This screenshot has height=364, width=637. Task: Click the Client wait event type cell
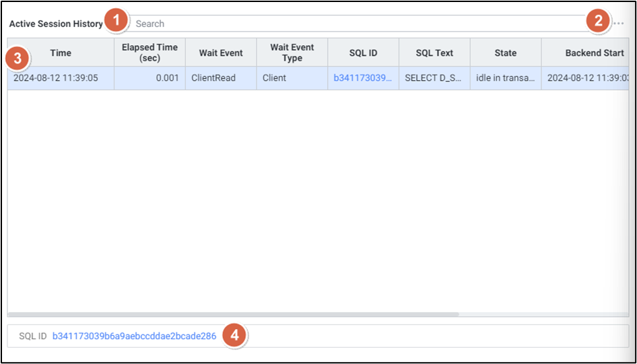pyautogui.click(x=275, y=78)
